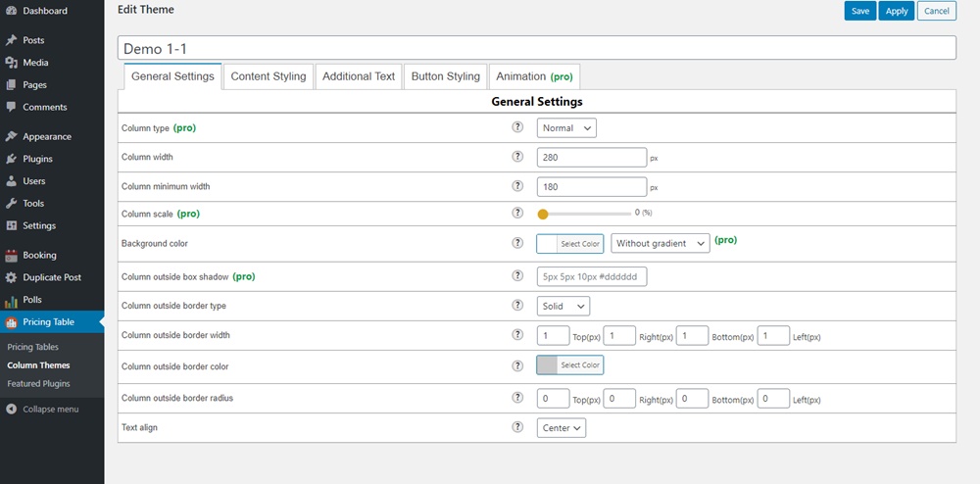Click the Plugins plug icon
Viewport: 980px width, 484px height.
(11, 160)
